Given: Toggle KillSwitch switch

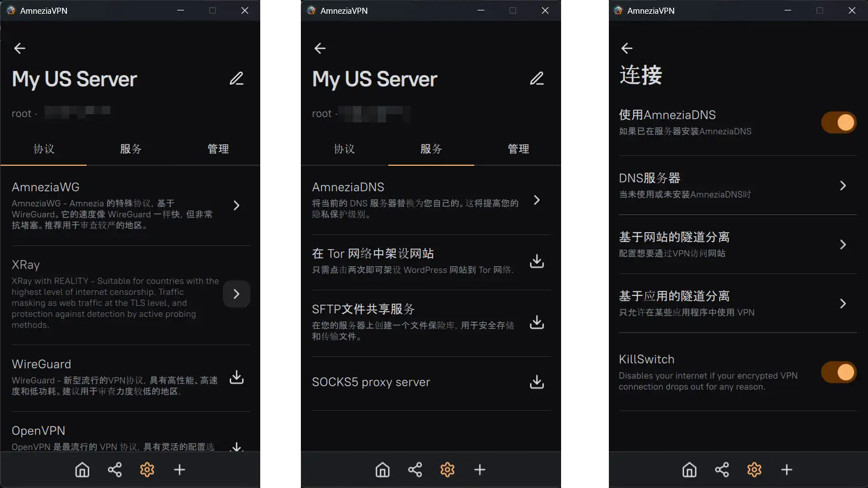Looking at the screenshot, I should pyautogui.click(x=839, y=372).
